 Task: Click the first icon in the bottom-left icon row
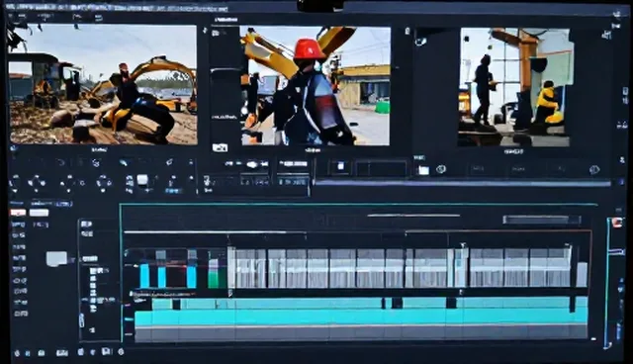[17, 353]
